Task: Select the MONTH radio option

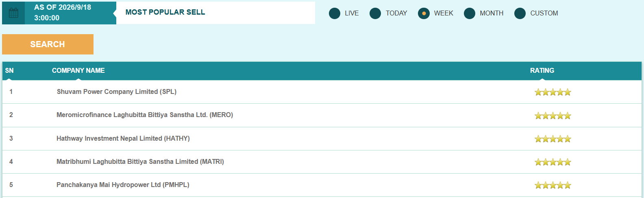Action: 470,13
